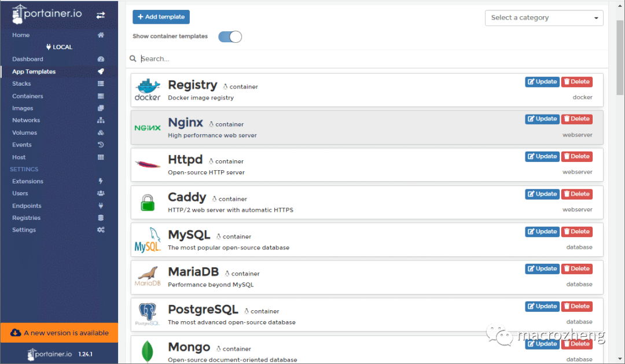
Task: Click the Users group icon
Action: (x=101, y=193)
